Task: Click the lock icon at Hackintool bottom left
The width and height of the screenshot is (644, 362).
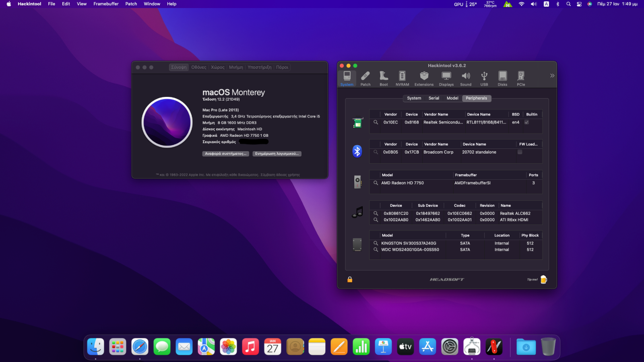Action: tap(350, 279)
